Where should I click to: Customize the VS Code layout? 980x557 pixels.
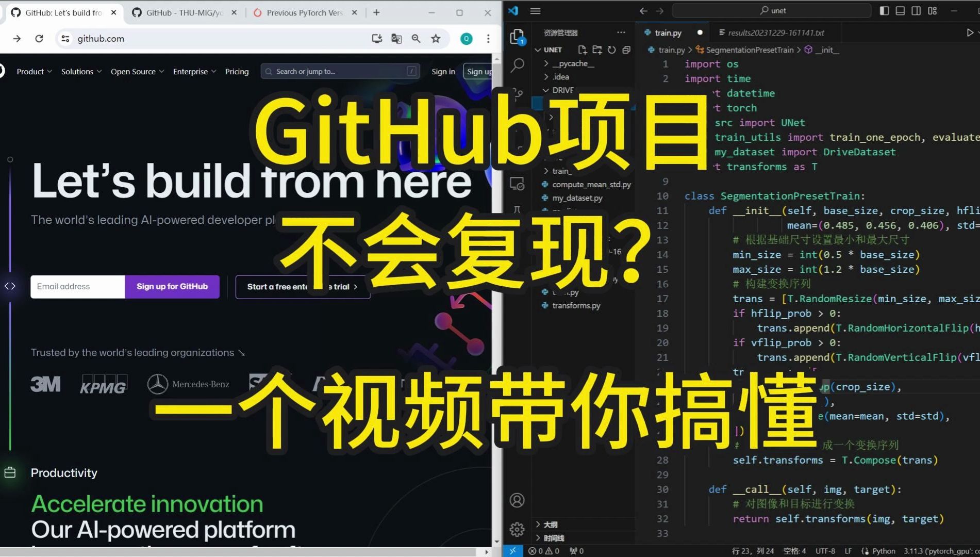[x=933, y=11]
